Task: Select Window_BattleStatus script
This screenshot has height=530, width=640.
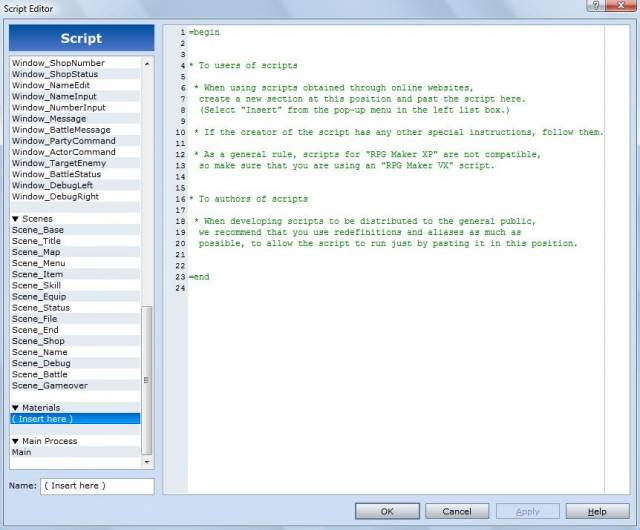Action: tap(76, 174)
